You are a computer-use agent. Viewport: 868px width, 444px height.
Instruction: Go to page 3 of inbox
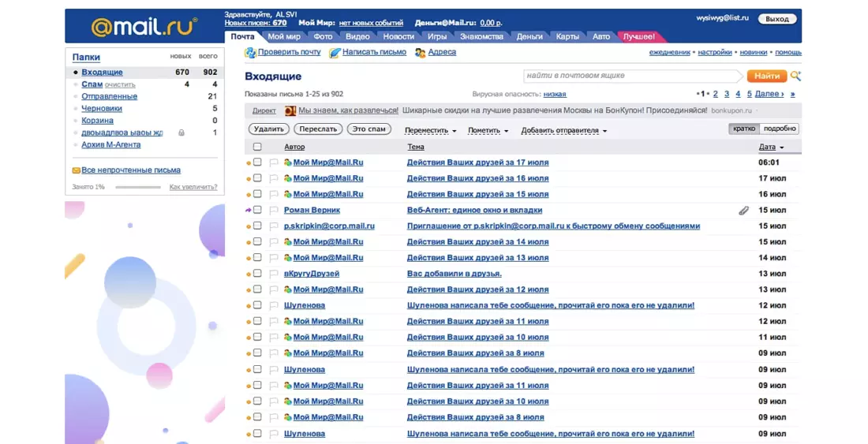point(726,94)
